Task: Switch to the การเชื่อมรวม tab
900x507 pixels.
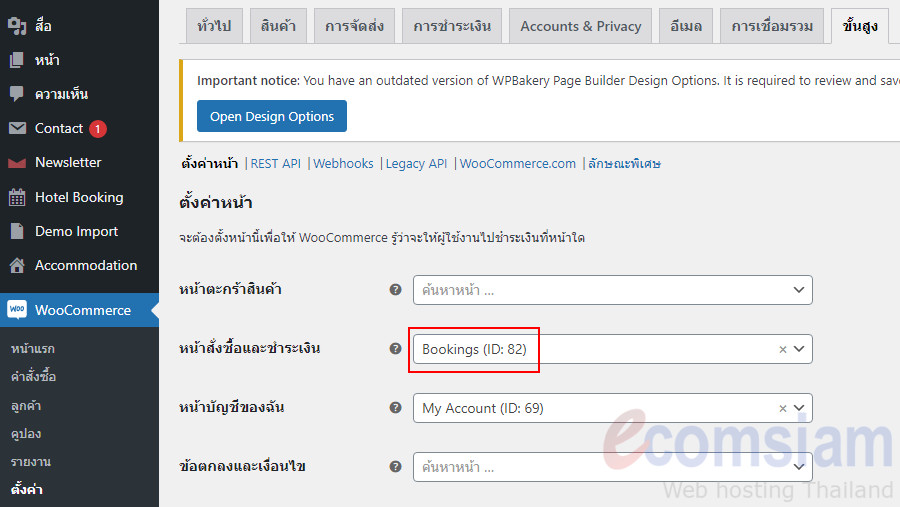Action: point(772,26)
